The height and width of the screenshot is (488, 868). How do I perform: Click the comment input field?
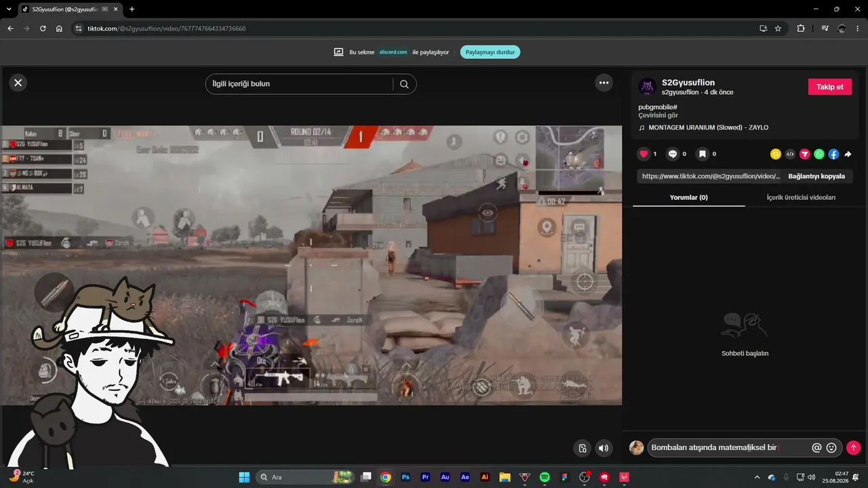pyautogui.click(x=729, y=447)
